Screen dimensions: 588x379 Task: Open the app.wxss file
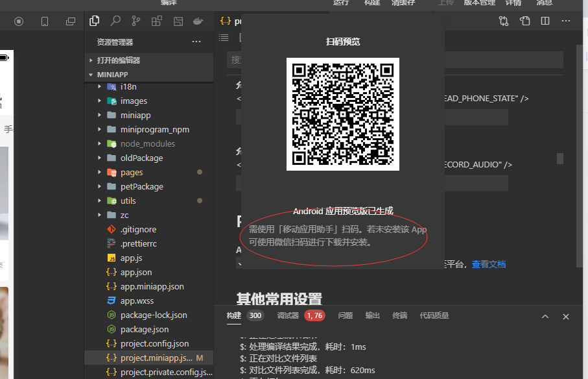point(149,300)
